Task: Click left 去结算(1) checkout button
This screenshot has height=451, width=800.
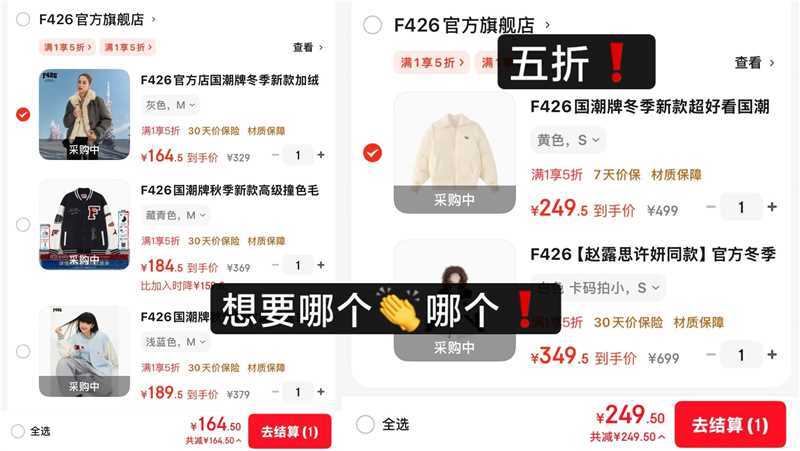Action: tap(290, 432)
